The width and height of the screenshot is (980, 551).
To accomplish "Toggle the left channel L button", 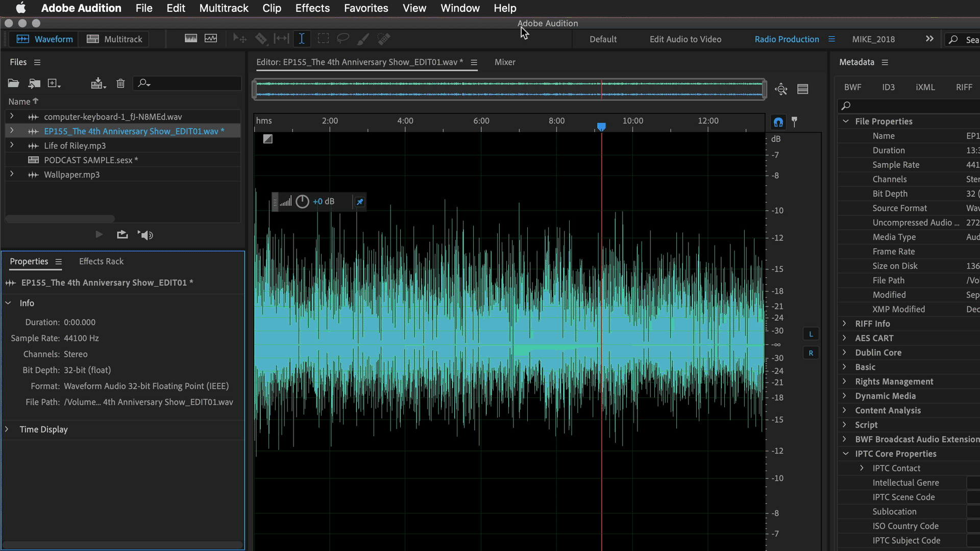I will pos(811,334).
